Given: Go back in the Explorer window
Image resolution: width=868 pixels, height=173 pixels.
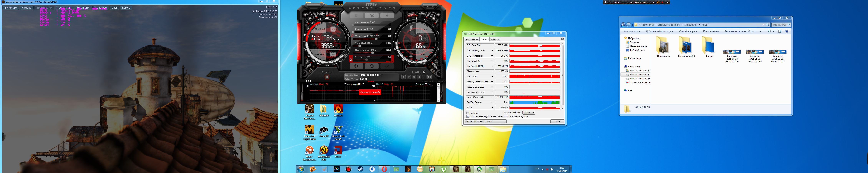Looking at the screenshot, I should coord(623,25).
